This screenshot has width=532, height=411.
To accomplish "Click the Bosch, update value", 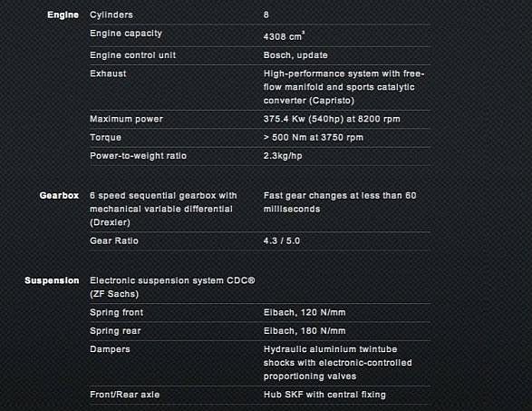I will (x=295, y=55).
